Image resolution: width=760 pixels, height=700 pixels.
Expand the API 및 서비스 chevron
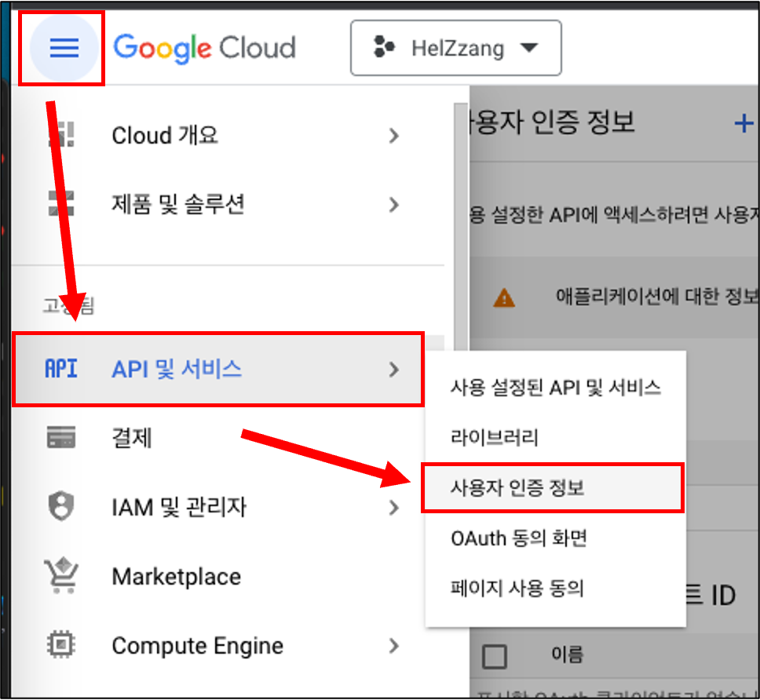tap(393, 370)
